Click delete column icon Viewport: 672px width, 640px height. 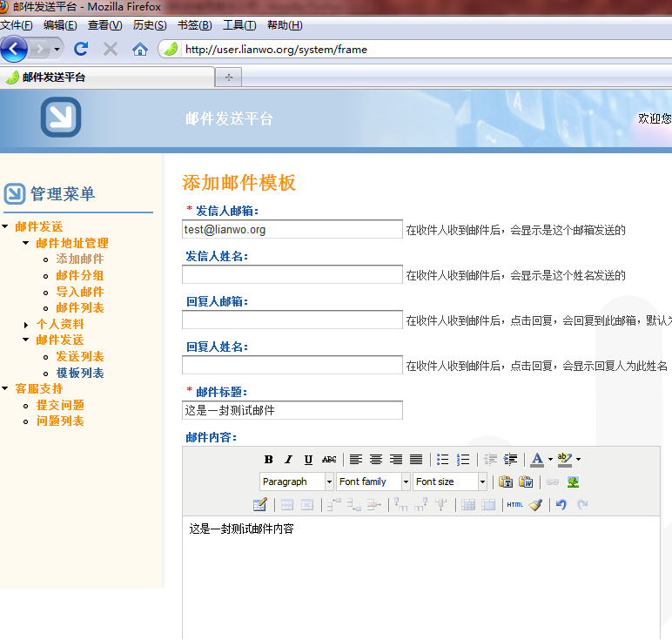[441, 504]
